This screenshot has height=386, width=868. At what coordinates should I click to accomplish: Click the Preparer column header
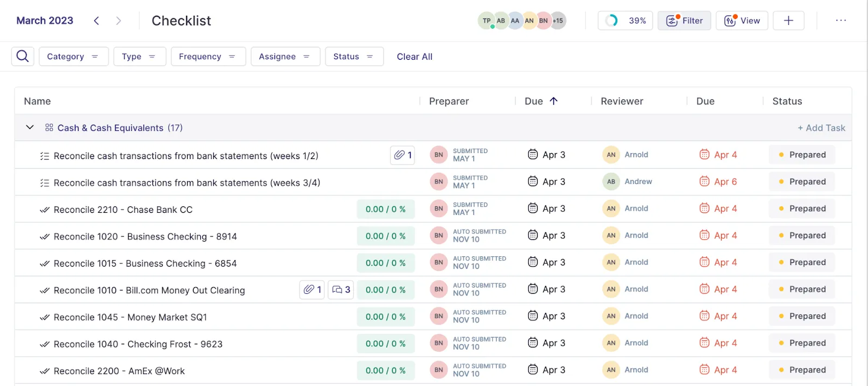[x=449, y=101]
